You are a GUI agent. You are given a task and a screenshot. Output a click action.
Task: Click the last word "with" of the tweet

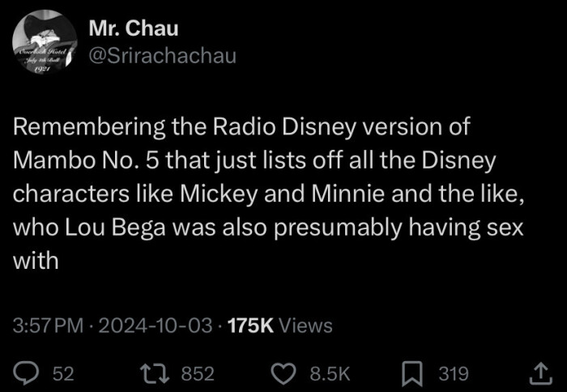[x=36, y=262]
